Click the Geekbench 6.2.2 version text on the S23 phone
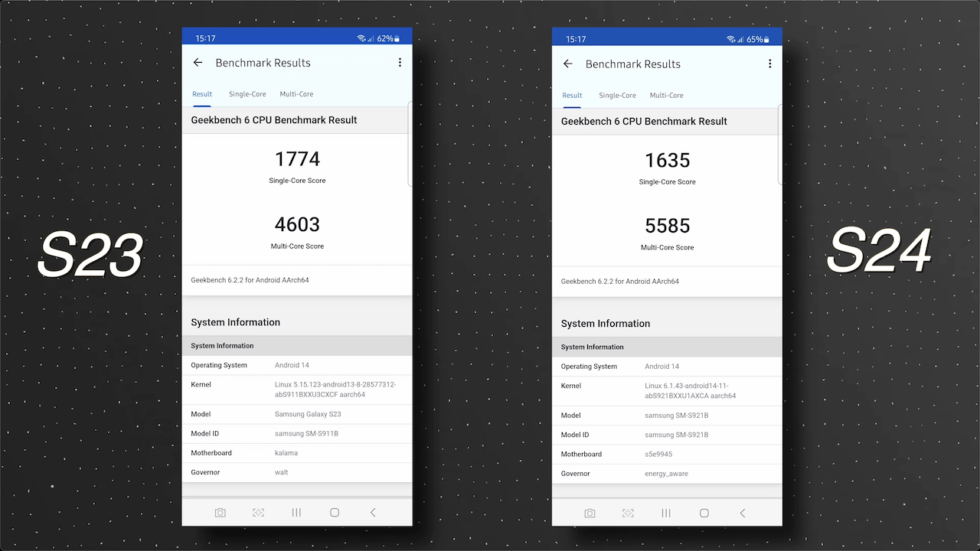 pyautogui.click(x=250, y=280)
